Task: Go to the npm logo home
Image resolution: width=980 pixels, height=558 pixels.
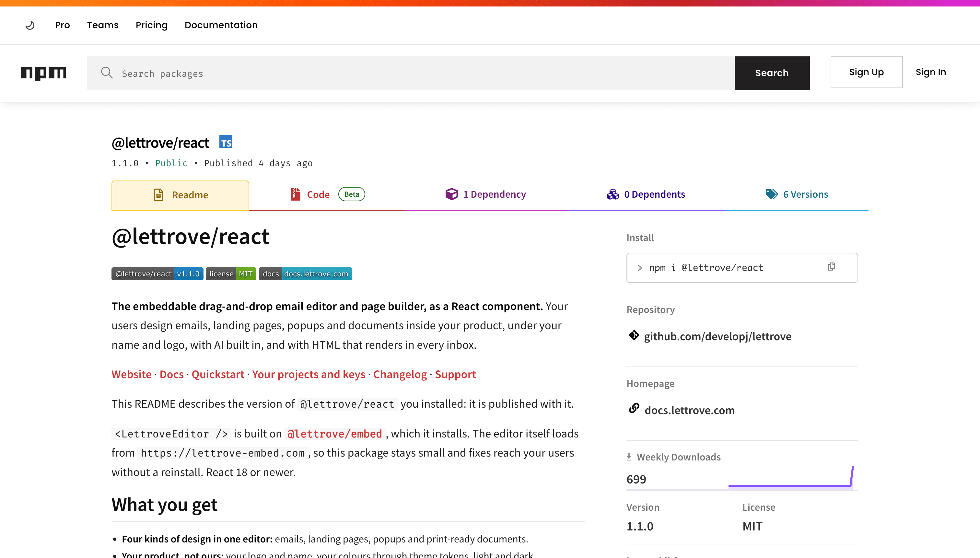Action: (x=43, y=73)
